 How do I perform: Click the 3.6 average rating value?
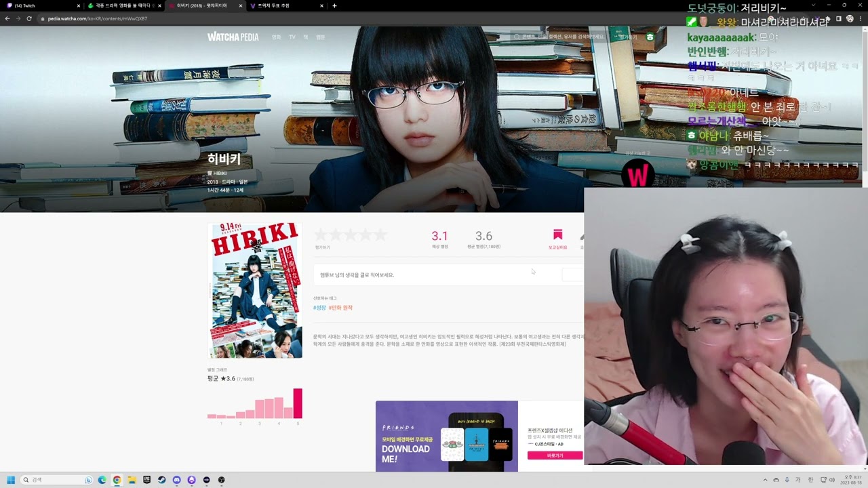(484, 236)
